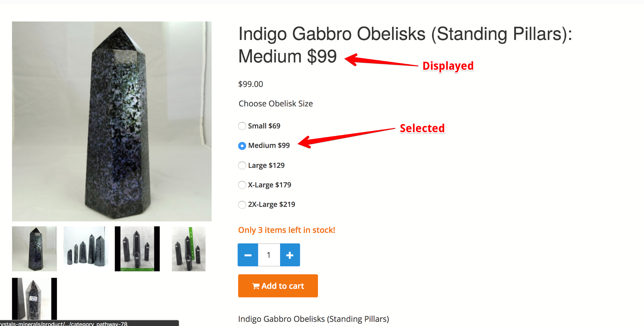Click the Small $69 label text

point(264,126)
